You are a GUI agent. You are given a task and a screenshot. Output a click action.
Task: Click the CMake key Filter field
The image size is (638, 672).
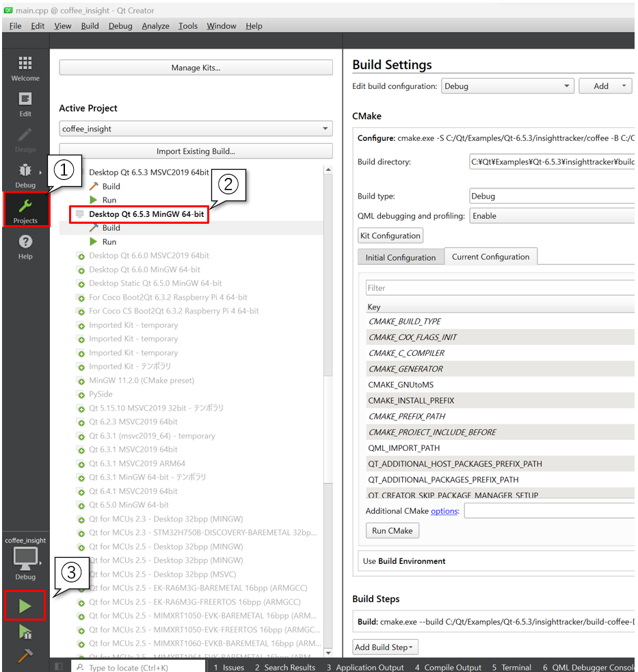(x=499, y=288)
